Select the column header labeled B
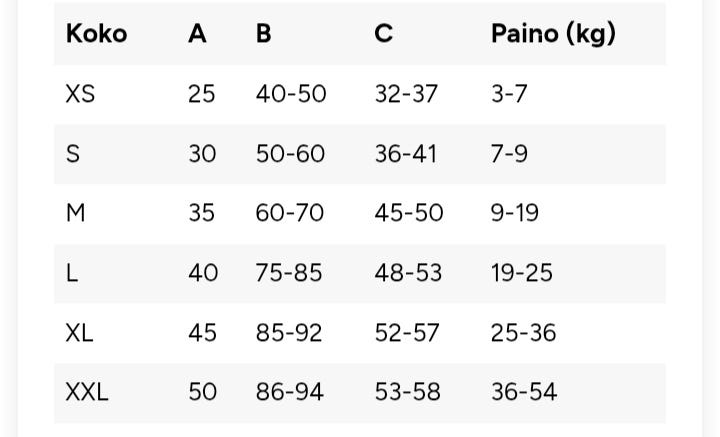This screenshot has width=720, height=437. 263,34
